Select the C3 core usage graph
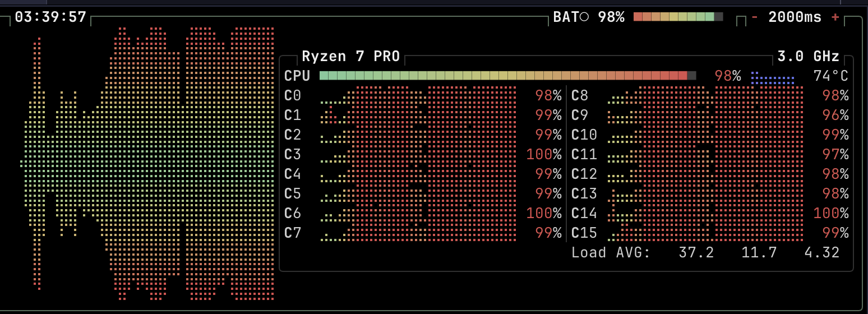Image resolution: width=868 pixels, height=314 pixels. (418, 154)
